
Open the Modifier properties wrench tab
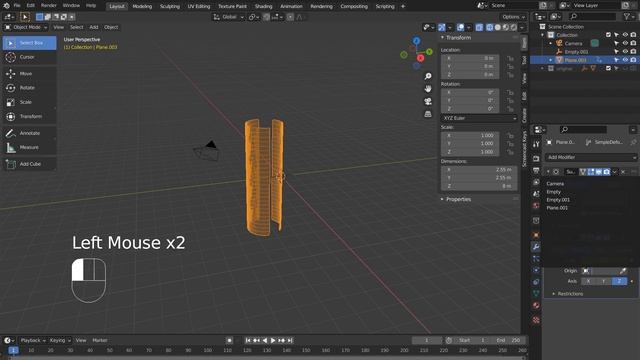tap(536, 247)
